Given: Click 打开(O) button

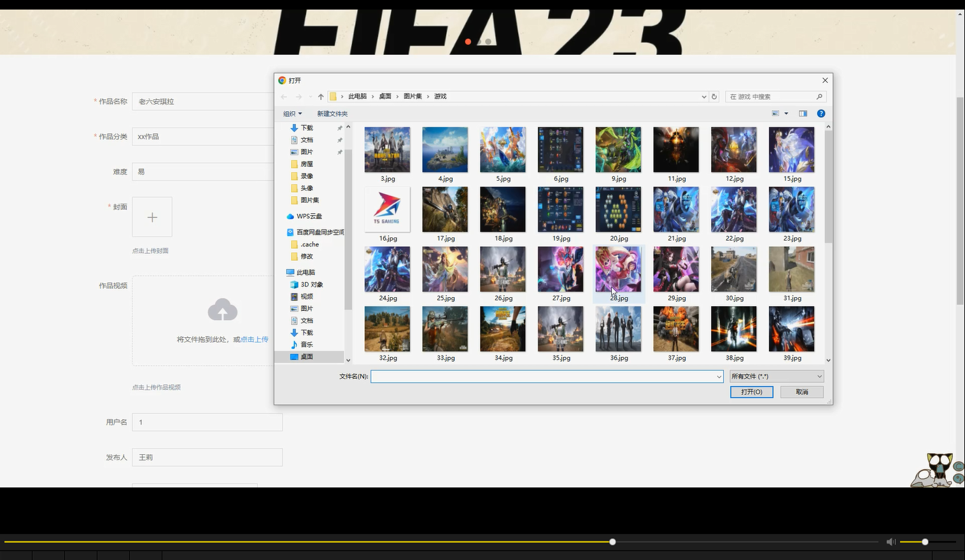Looking at the screenshot, I should click(752, 392).
